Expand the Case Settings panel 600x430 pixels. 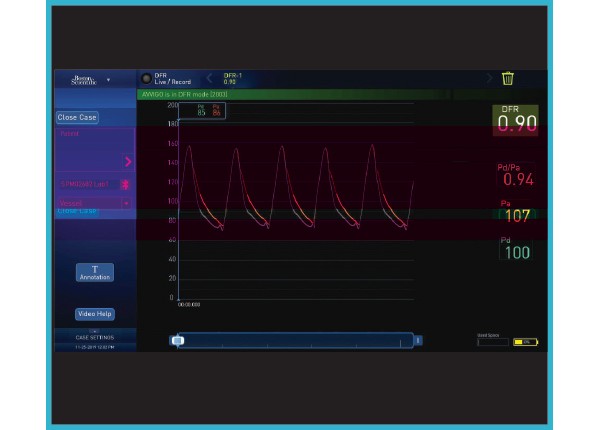95,336
